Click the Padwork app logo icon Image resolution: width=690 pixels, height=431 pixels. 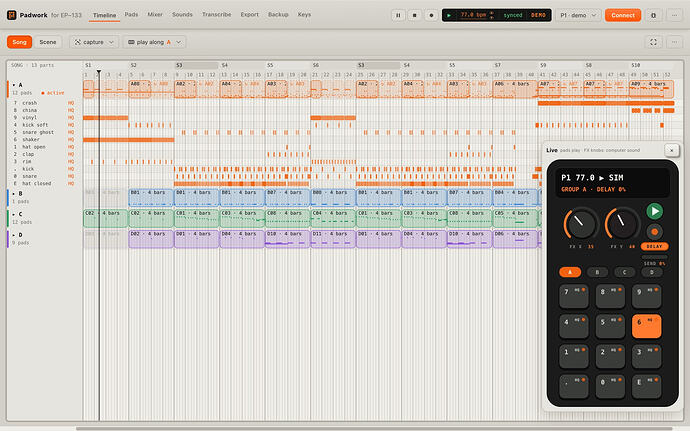tap(11, 15)
